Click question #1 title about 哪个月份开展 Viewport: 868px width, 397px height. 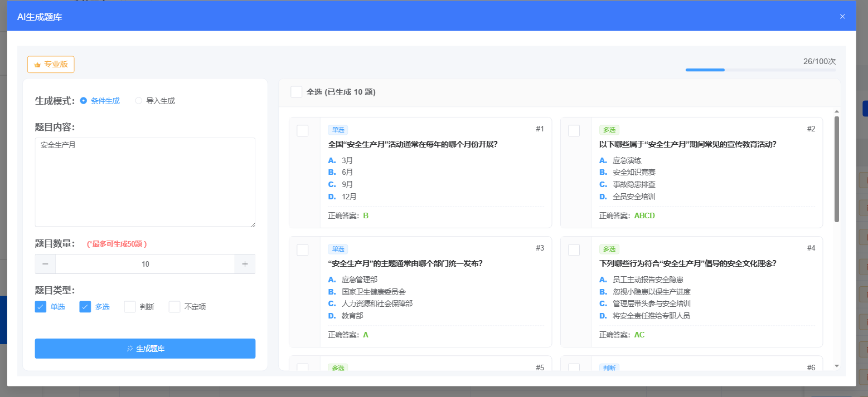click(x=413, y=144)
